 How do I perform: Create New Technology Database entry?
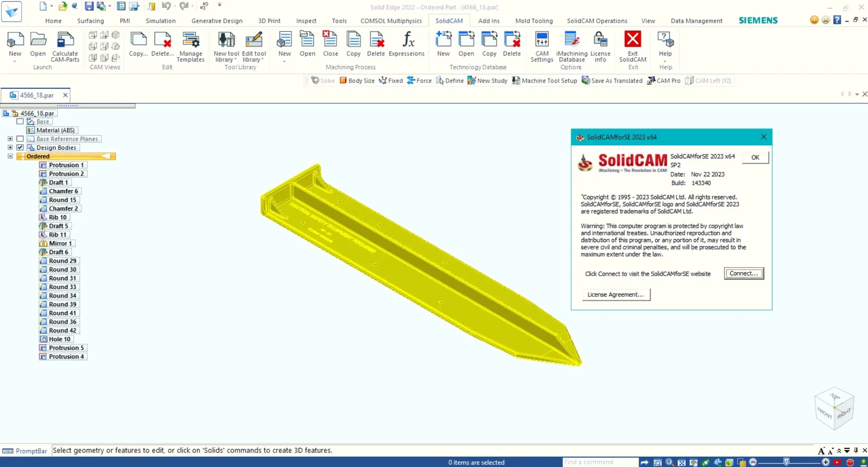click(x=444, y=44)
